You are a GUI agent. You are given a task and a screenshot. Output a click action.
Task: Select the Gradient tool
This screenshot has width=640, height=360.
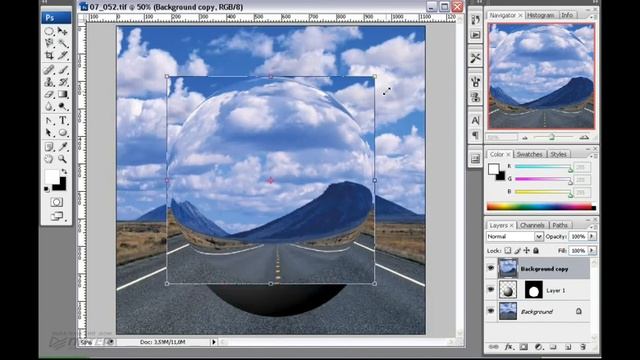(x=62, y=94)
